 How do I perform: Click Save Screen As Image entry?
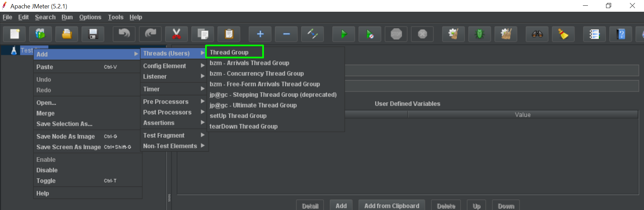coord(87,147)
